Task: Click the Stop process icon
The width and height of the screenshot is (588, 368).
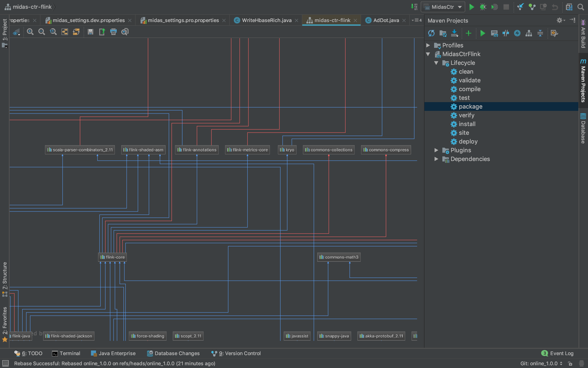Action: click(506, 7)
